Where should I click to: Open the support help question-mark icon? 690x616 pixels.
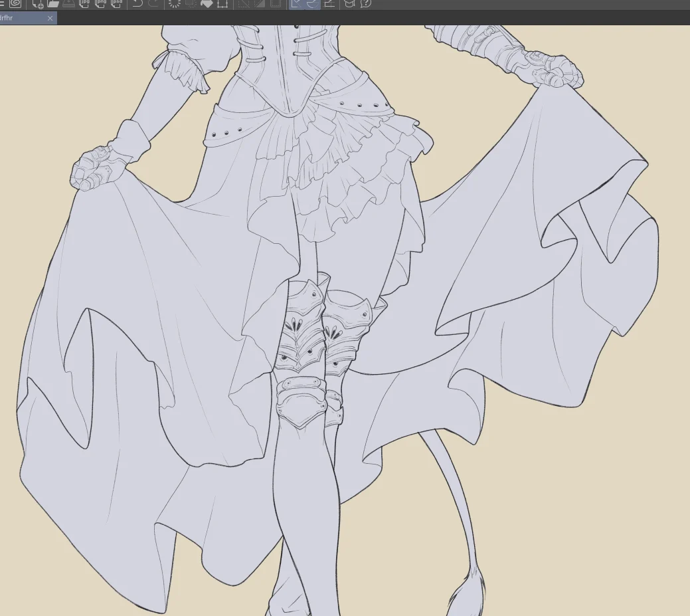pyautogui.click(x=365, y=3)
